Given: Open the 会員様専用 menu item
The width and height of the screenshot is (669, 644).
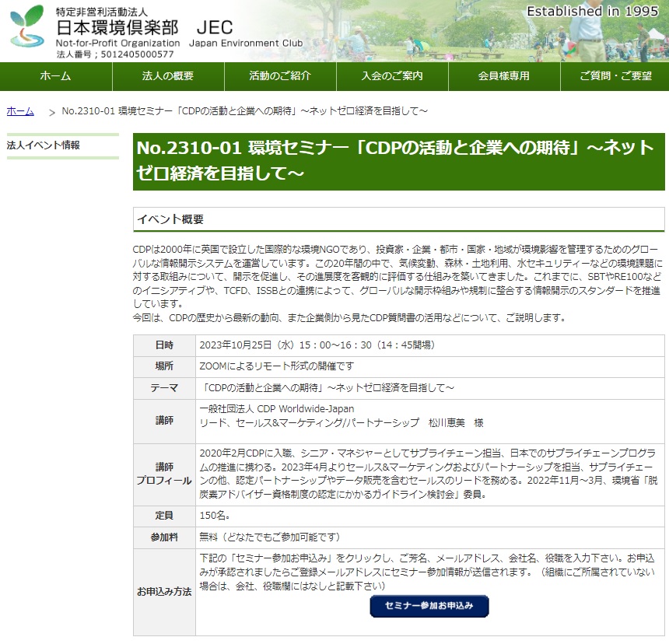Looking at the screenshot, I should point(504,76).
